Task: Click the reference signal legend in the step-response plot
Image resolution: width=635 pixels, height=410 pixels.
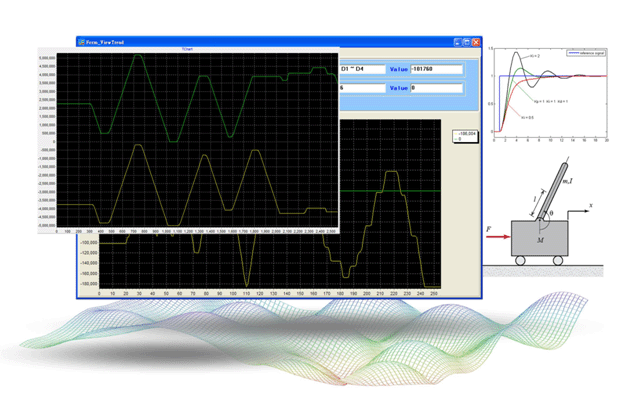Action: click(586, 53)
